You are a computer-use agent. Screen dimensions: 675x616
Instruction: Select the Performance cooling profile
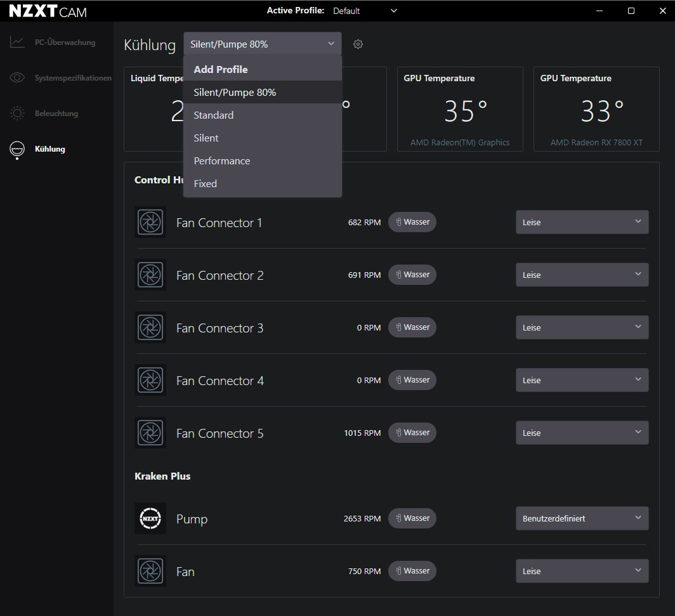pos(263,161)
